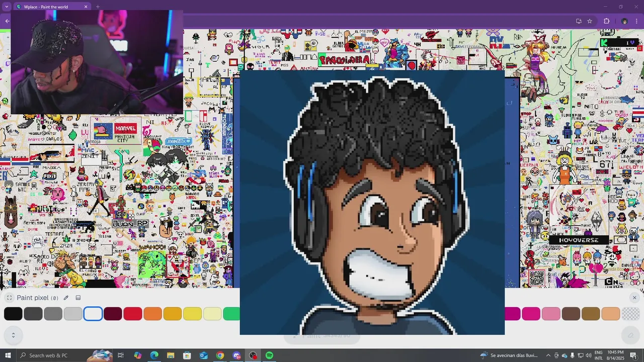Choose the gold amber swatch

click(173, 314)
